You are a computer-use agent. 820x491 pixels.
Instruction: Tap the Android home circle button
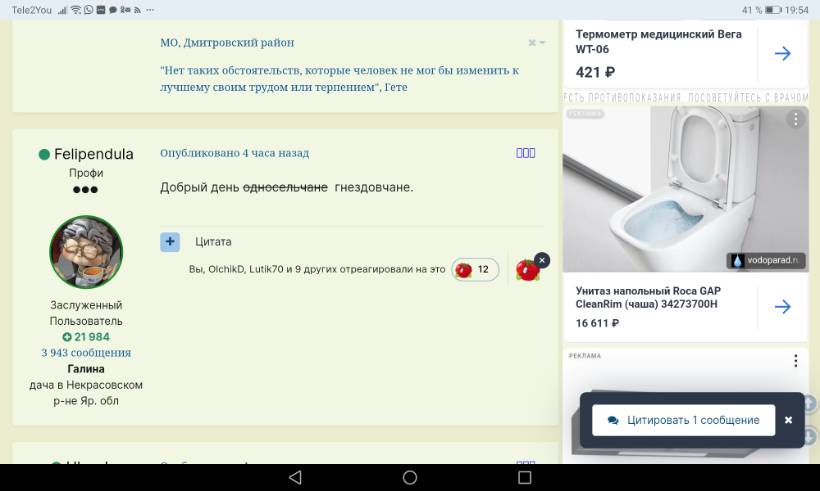pos(410,477)
